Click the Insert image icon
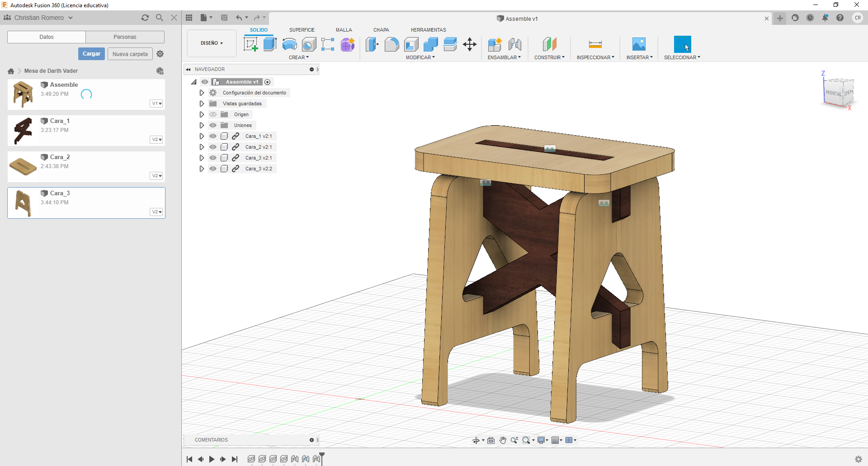Viewport: 868px width, 466px height. [639, 44]
